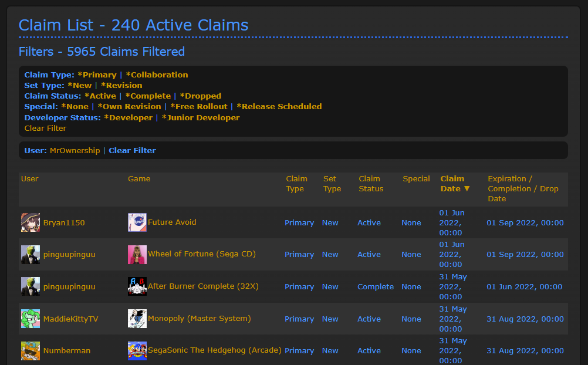
Task: Click expiration date 01 Jun 2022, 00:00
Action: point(524,286)
